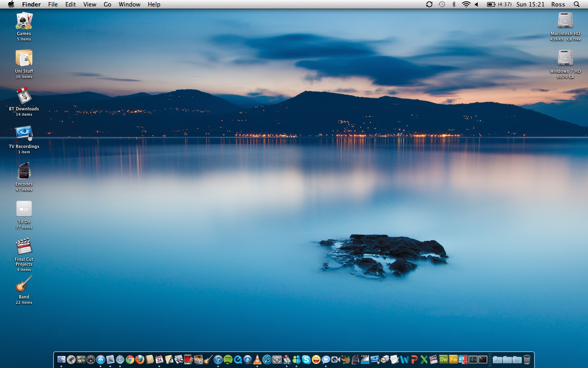Open the Trash in the dock
Screen dimensions: 588x368
[527, 359]
